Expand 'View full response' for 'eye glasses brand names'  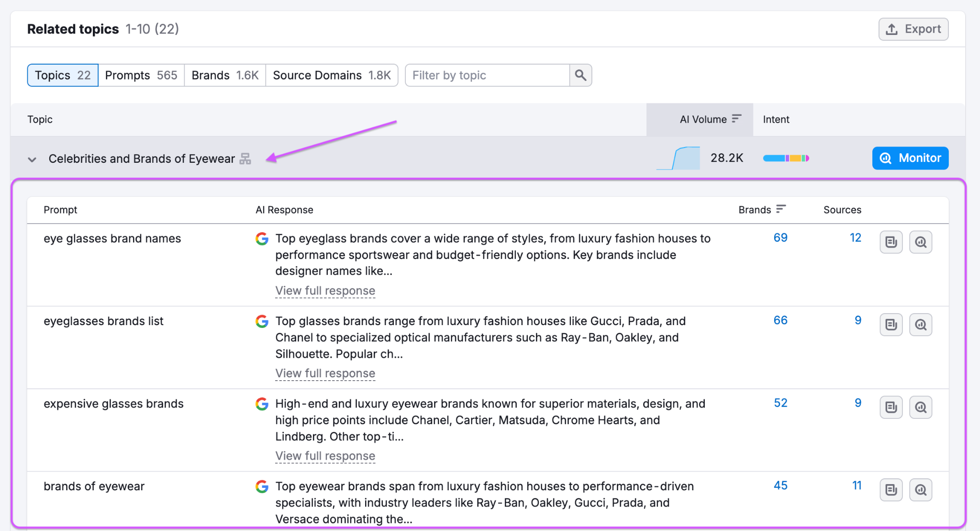click(325, 291)
